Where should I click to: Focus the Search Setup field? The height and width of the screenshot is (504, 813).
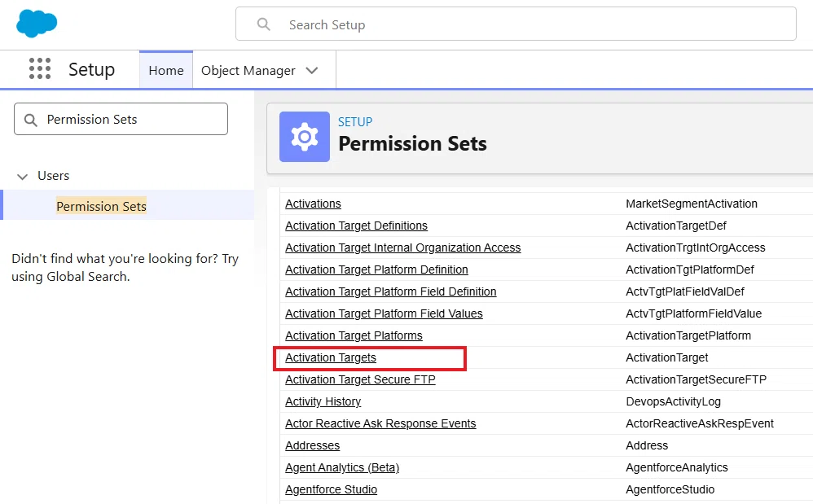click(x=516, y=24)
